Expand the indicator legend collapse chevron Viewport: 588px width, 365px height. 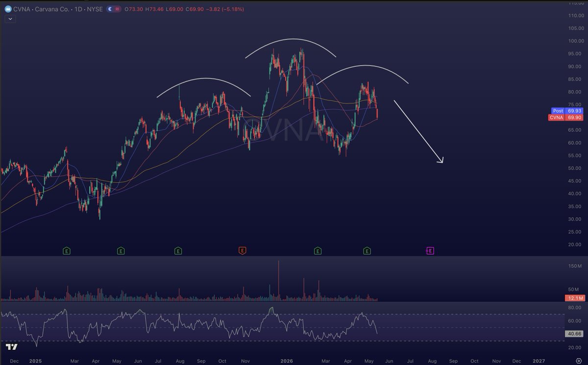coord(11,20)
